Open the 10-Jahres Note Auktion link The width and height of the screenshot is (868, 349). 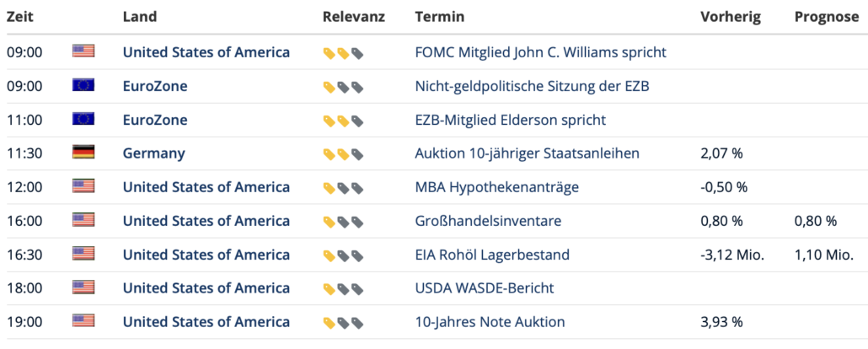490,322
